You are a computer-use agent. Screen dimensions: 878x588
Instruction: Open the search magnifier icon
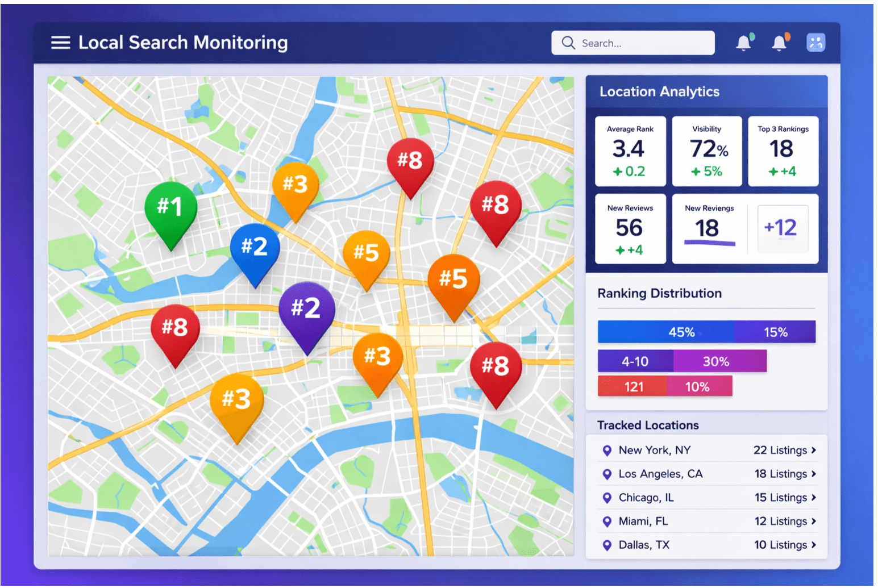point(568,43)
